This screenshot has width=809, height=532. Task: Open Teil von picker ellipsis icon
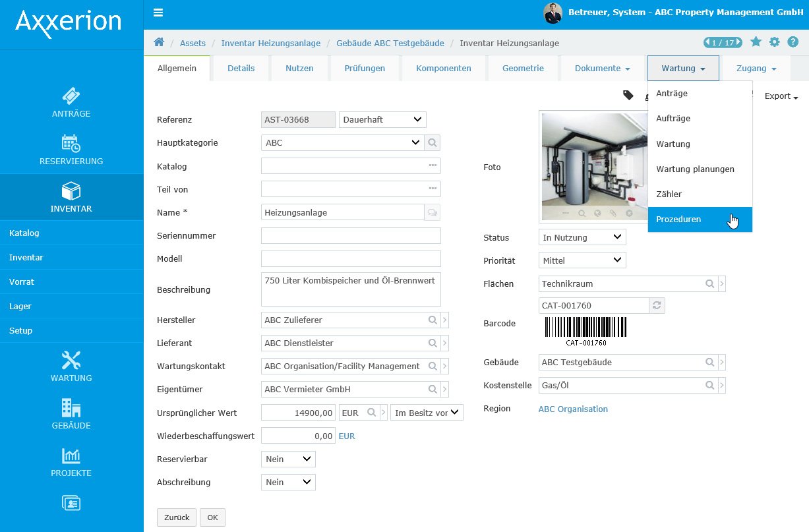[x=433, y=189]
